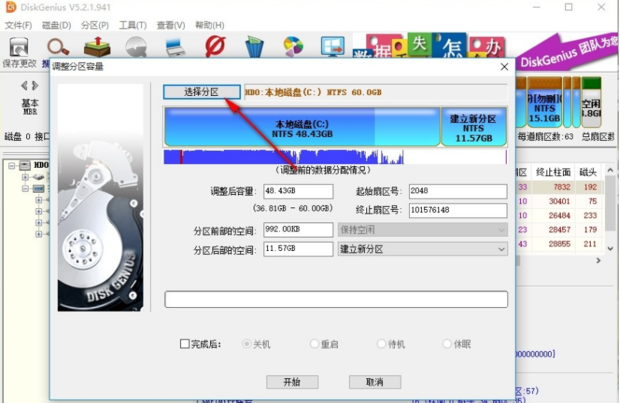This screenshot has width=620, height=403.
Task: Click the colorful ball toolbar icon
Action: pos(293,47)
